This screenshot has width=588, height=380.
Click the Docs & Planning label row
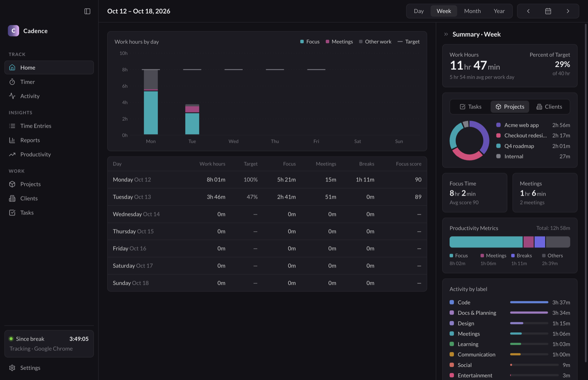[x=510, y=313]
